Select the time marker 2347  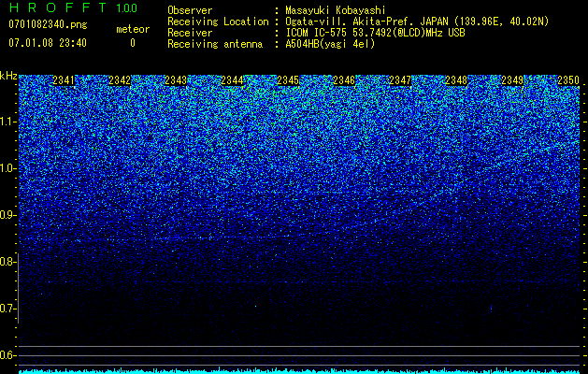pyautogui.click(x=400, y=80)
